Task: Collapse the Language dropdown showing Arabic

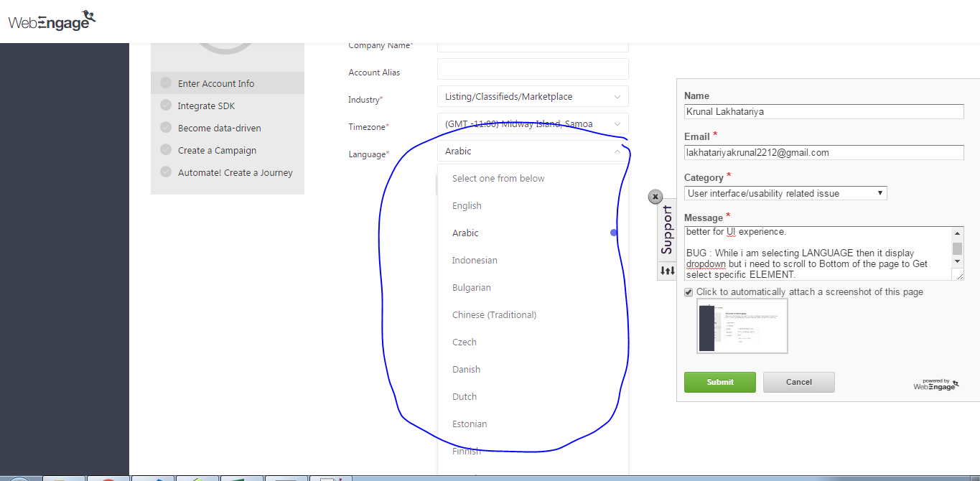Action: coord(533,151)
